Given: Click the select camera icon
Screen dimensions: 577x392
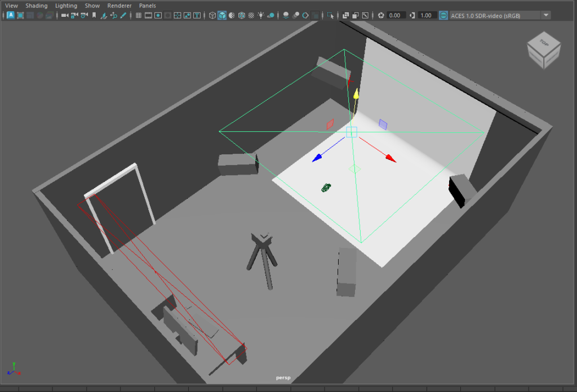Looking at the screenshot, I should tap(64, 15).
